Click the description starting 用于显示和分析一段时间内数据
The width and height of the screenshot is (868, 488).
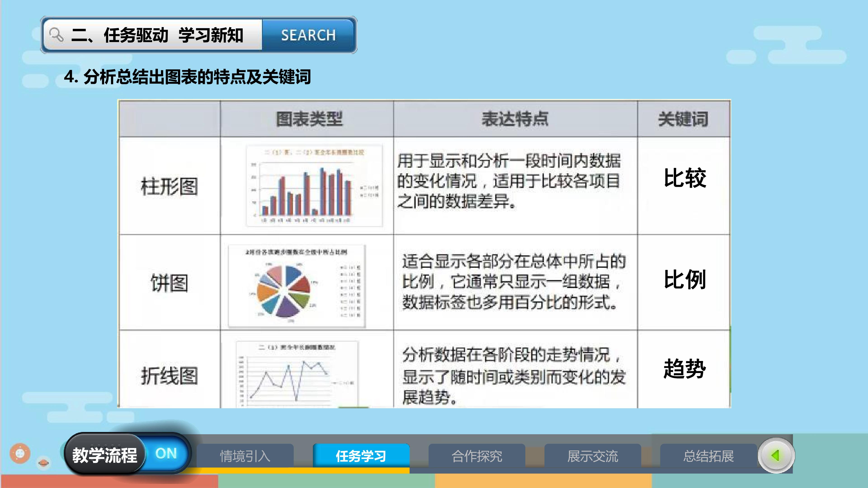tap(509, 181)
